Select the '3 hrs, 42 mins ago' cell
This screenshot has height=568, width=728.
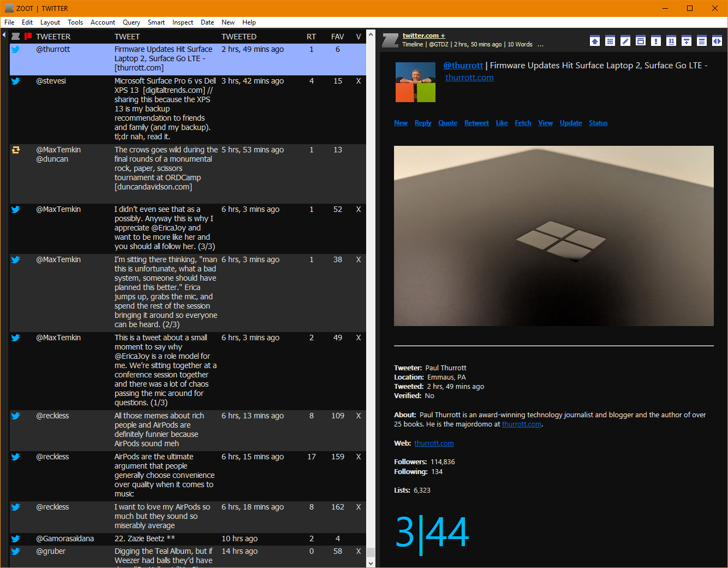click(x=253, y=81)
